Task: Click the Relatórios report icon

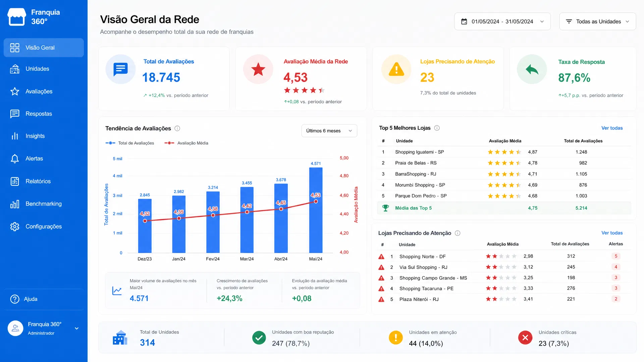Action: [15, 181]
